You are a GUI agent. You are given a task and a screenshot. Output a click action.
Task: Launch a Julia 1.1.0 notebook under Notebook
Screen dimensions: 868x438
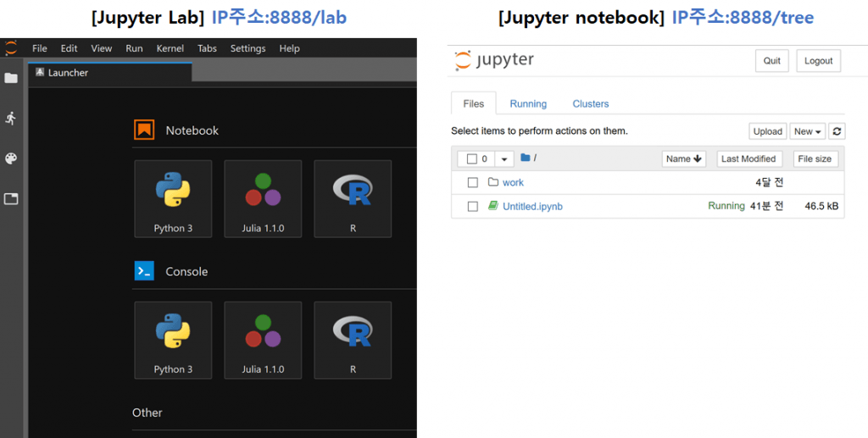coord(263,198)
